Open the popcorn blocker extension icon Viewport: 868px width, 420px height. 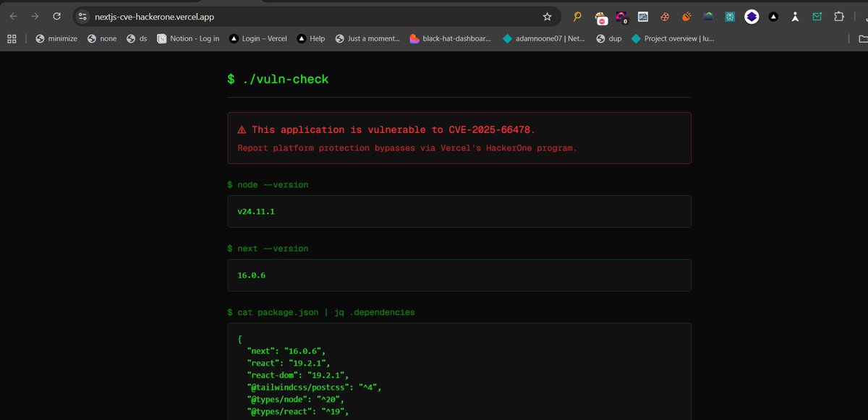click(600, 17)
